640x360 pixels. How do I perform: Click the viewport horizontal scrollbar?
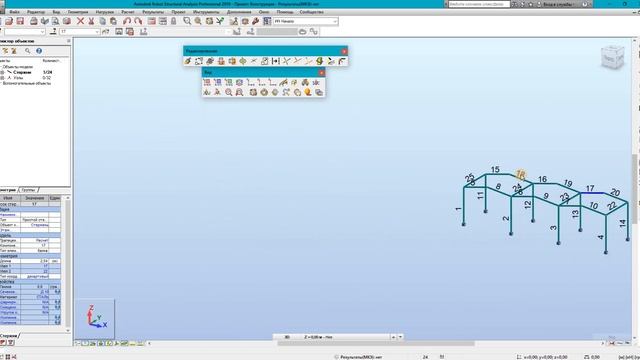point(376,344)
